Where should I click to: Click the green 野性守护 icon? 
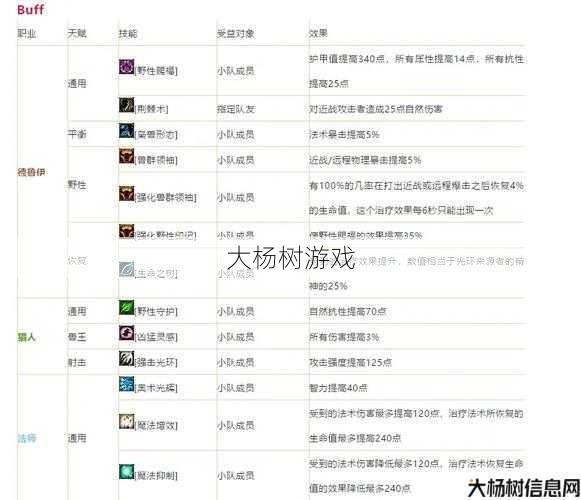point(126,308)
